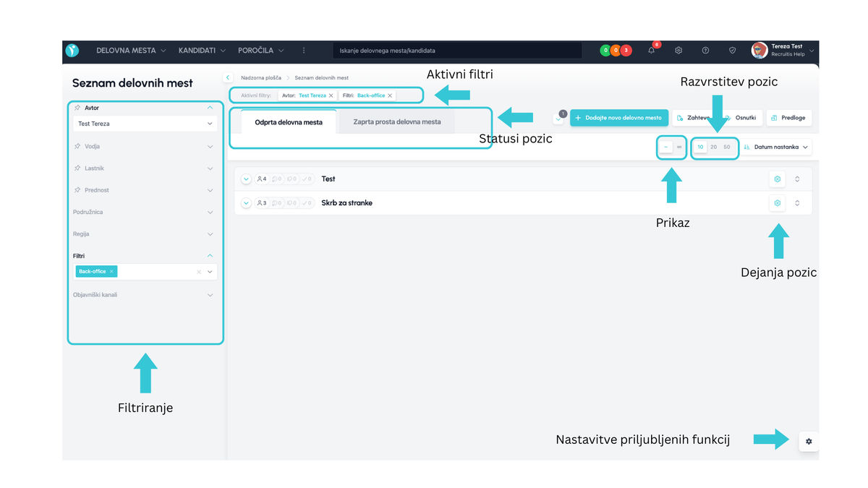Switch to the two-line expanded view
The width and height of the screenshot is (868, 488).
click(679, 147)
